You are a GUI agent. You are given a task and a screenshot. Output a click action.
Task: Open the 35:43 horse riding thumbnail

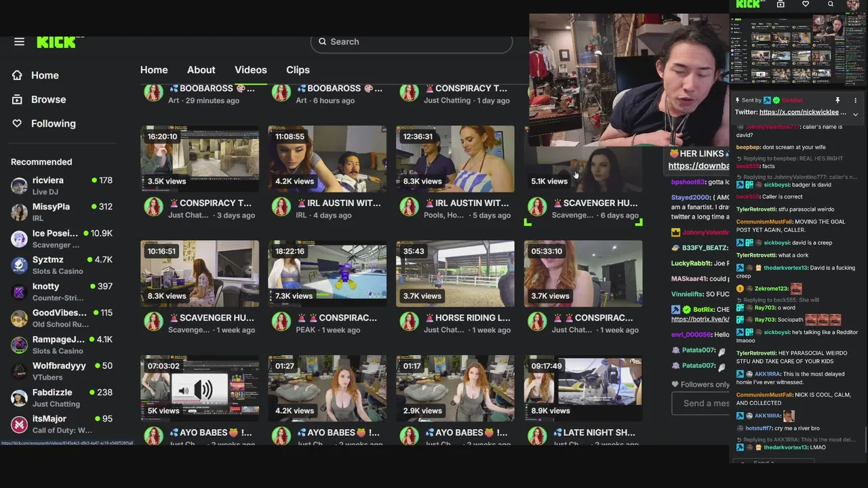click(x=455, y=273)
